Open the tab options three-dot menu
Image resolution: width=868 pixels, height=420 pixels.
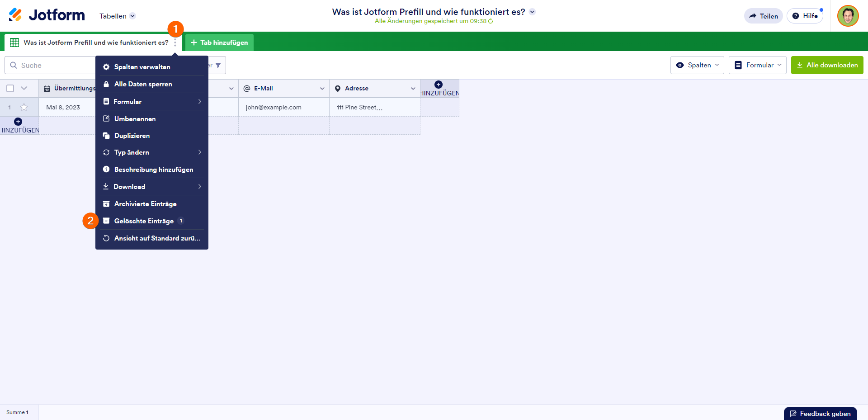[x=175, y=42]
